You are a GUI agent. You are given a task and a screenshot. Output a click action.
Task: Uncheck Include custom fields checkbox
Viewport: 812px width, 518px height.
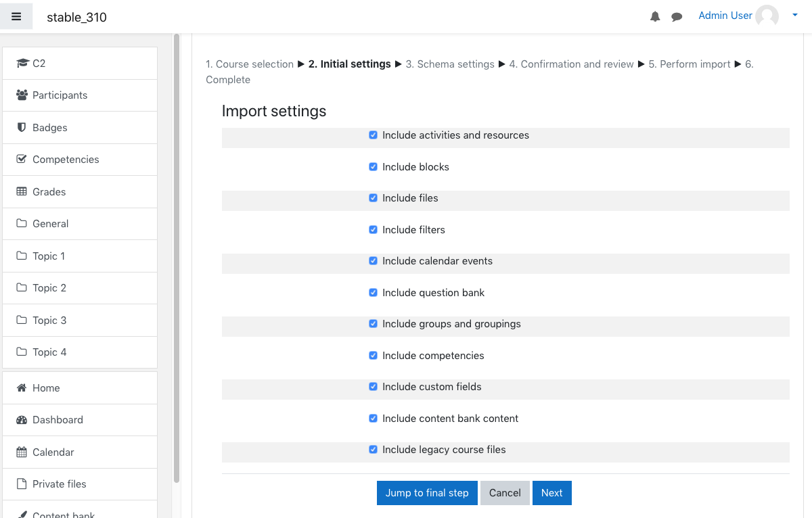pyautogui.click(x=373, y=387)
